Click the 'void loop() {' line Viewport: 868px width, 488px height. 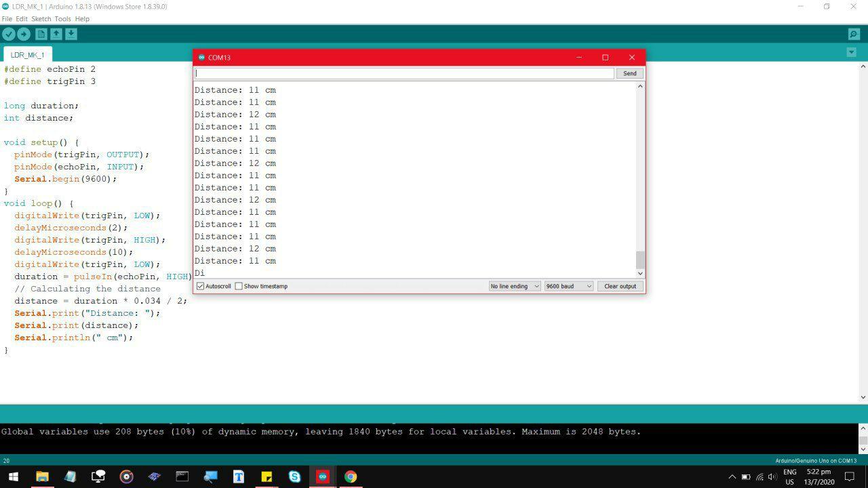coord(39,203)
